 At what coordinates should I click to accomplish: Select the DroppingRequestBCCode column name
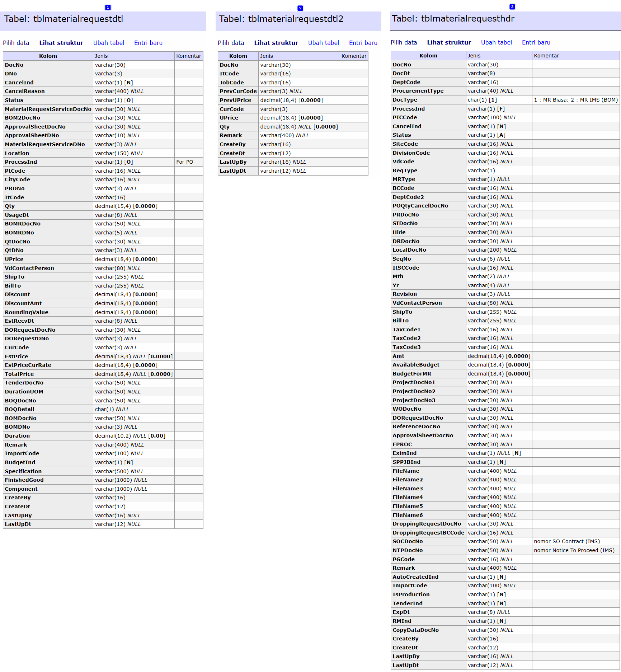428,533
